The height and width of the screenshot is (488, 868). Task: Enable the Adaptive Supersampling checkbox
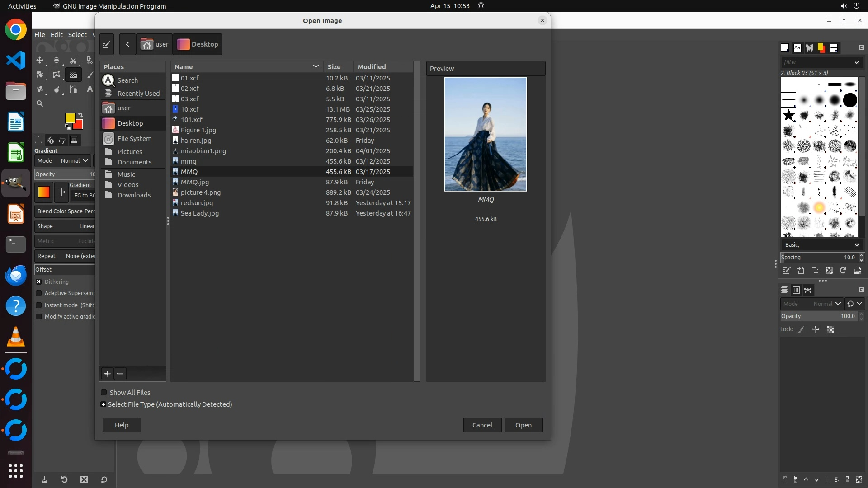(x=39, y=293)
